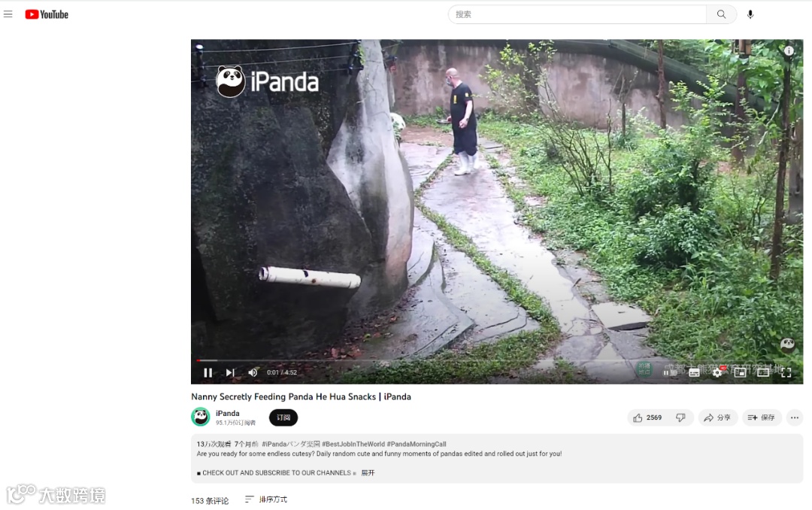This screenshot has width=812, height=510.
Task: Expand description with 展开
Action: point(368,473)
